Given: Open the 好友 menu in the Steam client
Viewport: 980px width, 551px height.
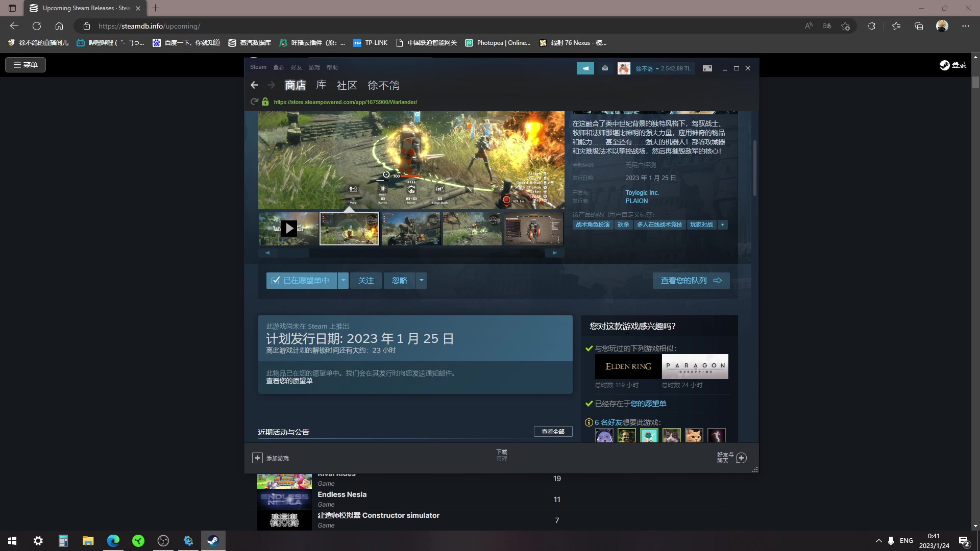Looking at the screenshot, I should (297, 67).
